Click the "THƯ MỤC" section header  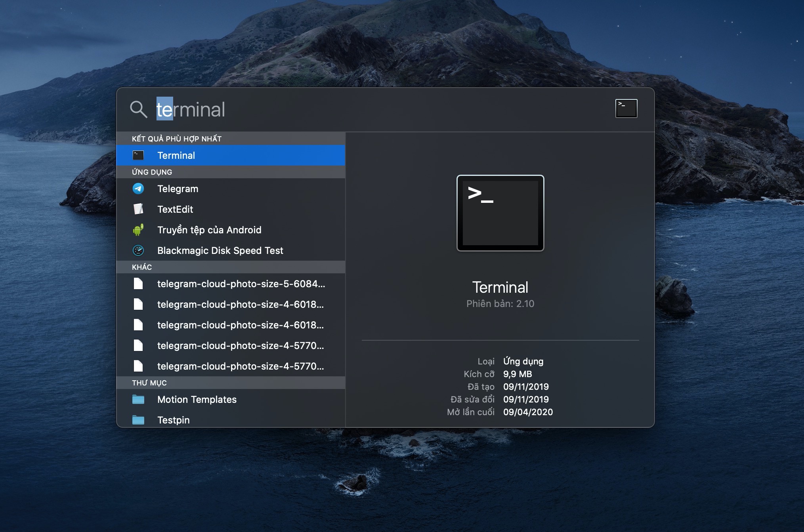coord(149,383)
